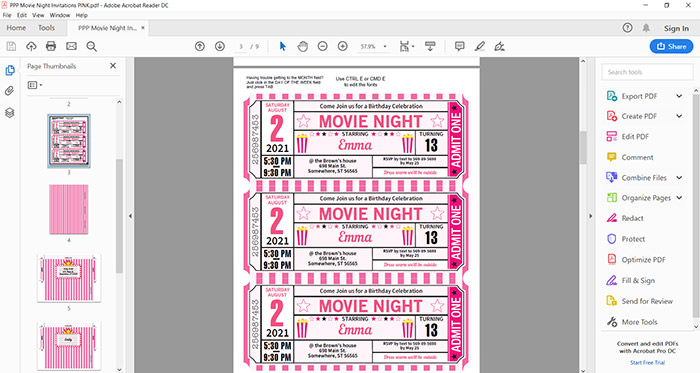700x373 pixels.
Task: Open the Window menu
Action: point(60,15)
